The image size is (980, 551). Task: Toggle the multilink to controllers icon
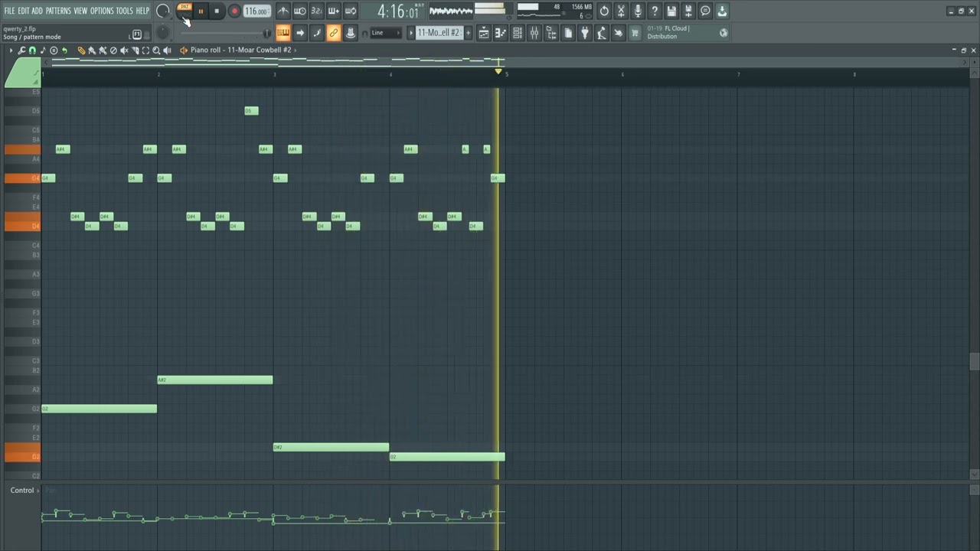(x=350, y=33)
